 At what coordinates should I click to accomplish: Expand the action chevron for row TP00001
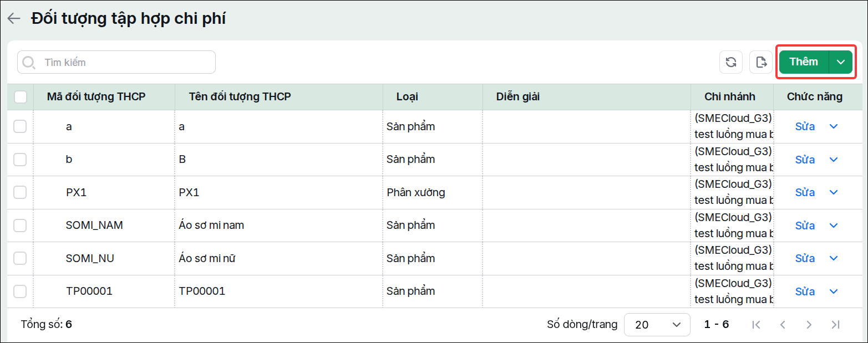pyautogui.click(x=833, y=291)
